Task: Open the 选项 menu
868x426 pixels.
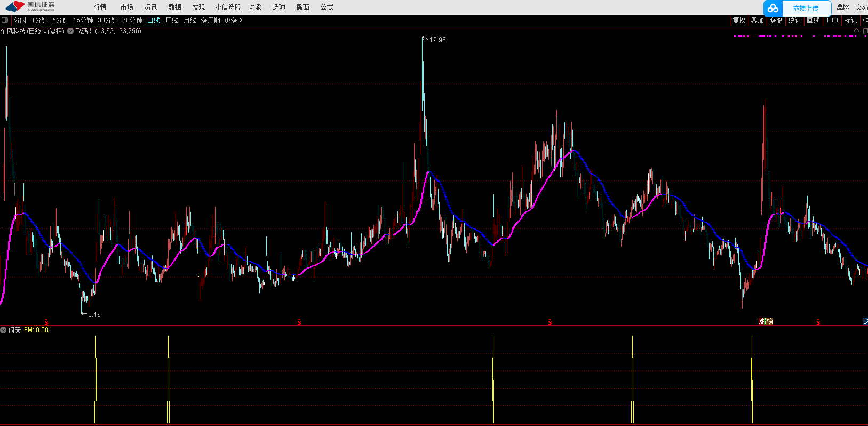Action: click(x=278, y=7)
